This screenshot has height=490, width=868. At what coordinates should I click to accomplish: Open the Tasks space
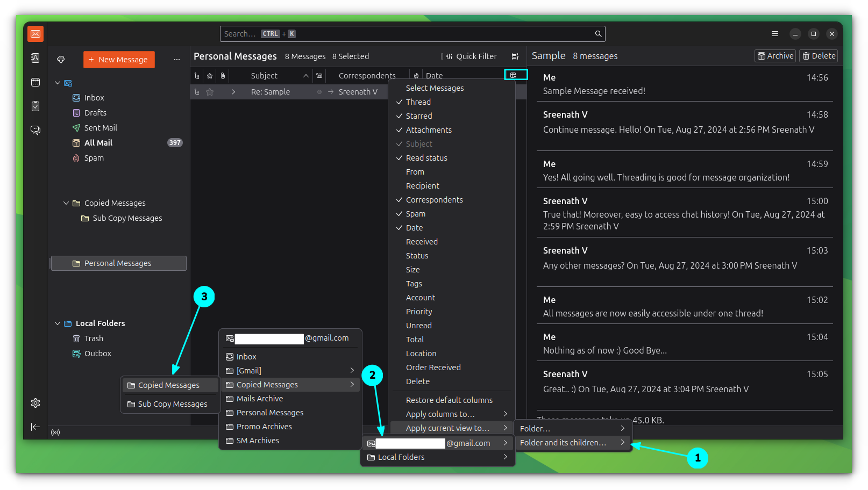35,106
